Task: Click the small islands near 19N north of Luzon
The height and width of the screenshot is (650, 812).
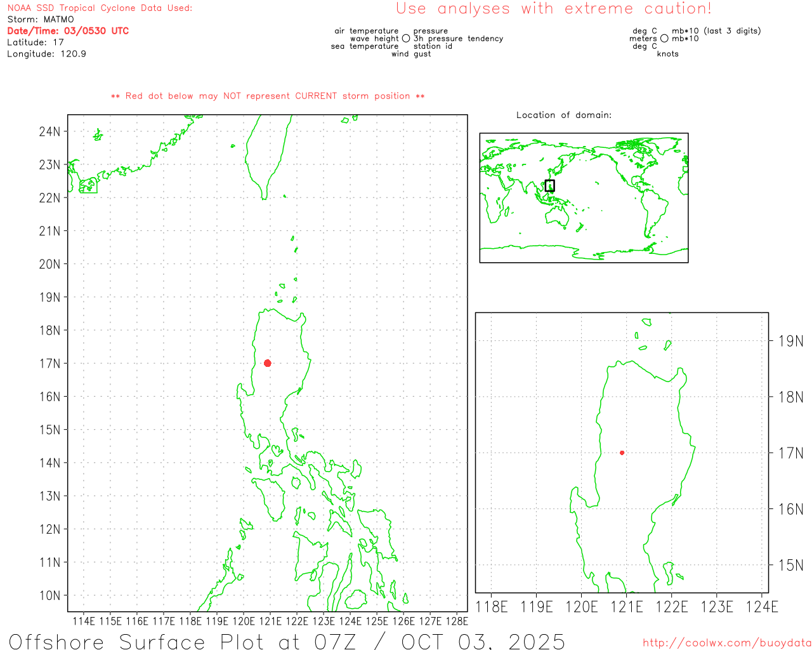Action: (x=280, y=294)
